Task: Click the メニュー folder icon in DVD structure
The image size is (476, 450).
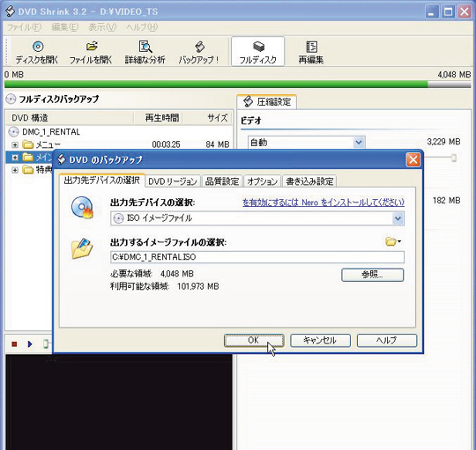Action: pos(28,144)
